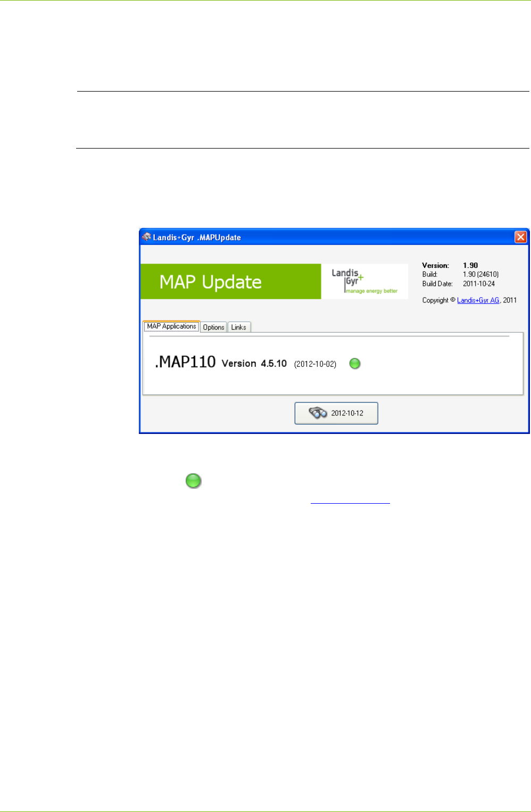Click the .MAP110 application name
This screenshot has height=812, width=531.
(x=185, y=362)
